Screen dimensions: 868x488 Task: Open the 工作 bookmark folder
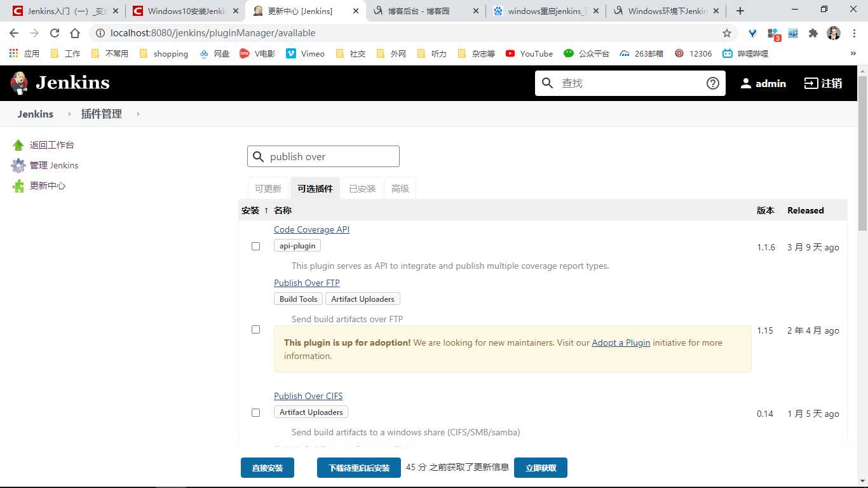tap(65, 53)
